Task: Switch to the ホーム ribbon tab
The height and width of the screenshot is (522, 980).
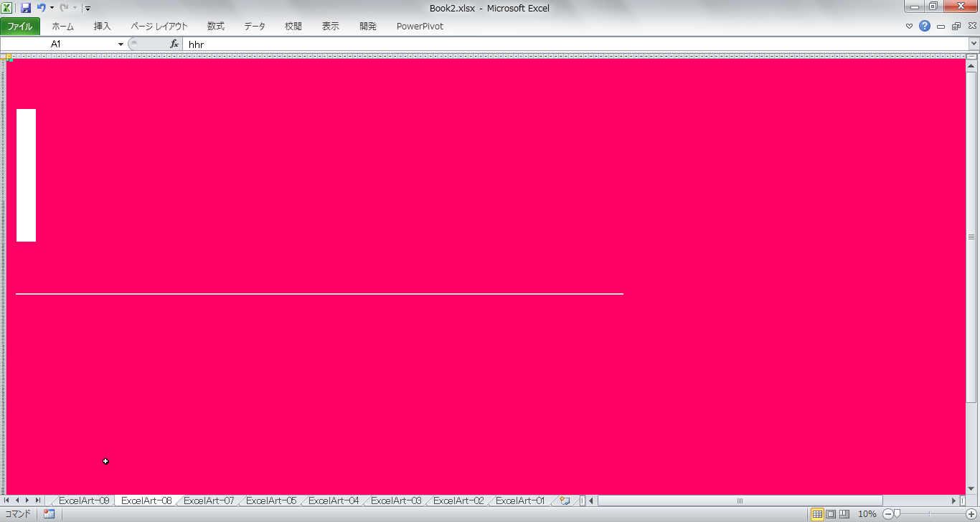Action: point(62,27)
